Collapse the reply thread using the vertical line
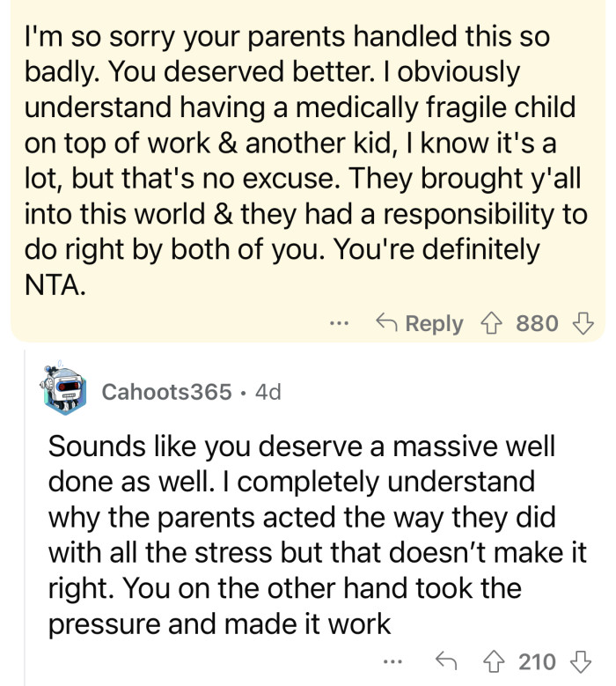The image size is (616, 686). [25, 518]
